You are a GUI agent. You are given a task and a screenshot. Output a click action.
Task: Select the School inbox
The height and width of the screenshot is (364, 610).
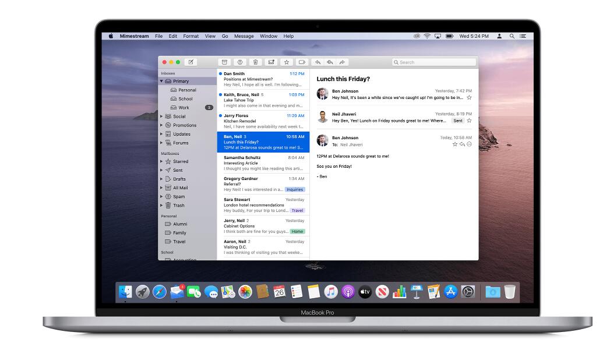click(188, 99)
